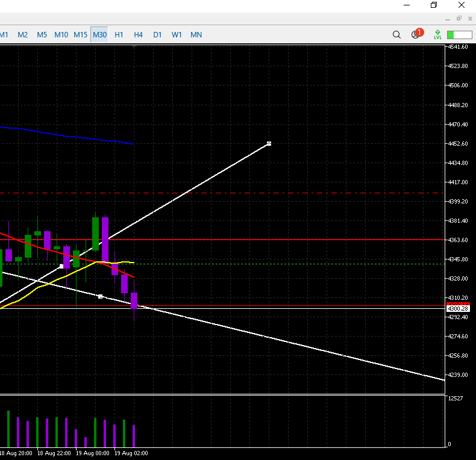Click the 4300.28 current price label

(x=458, y=308)
